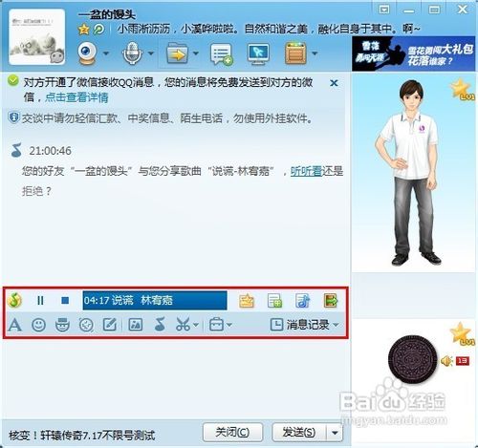Image resolution: width=478 pixels, height=448 pixels.
Task: Exit the music player green arrow icon
Action: pyautogui.click(x=331, y=301)
